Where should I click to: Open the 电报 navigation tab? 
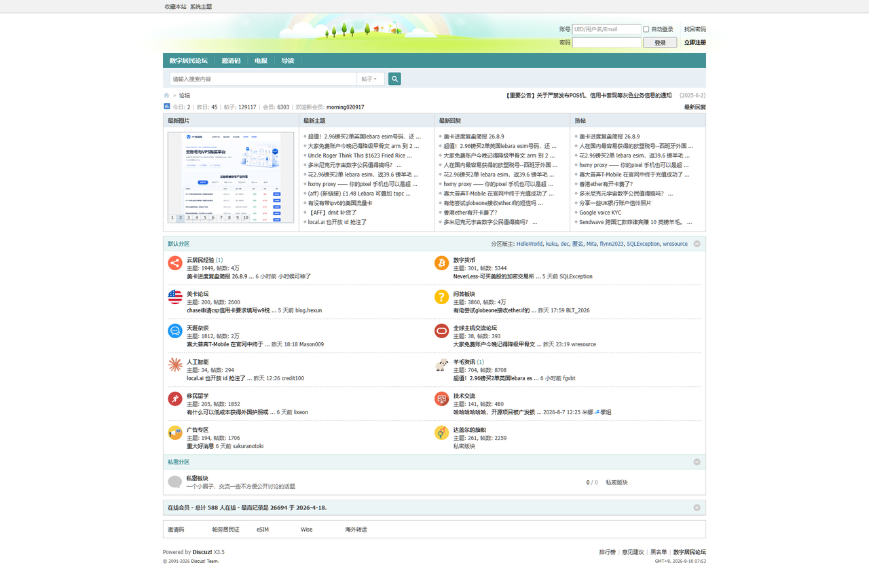coord(261,60)
